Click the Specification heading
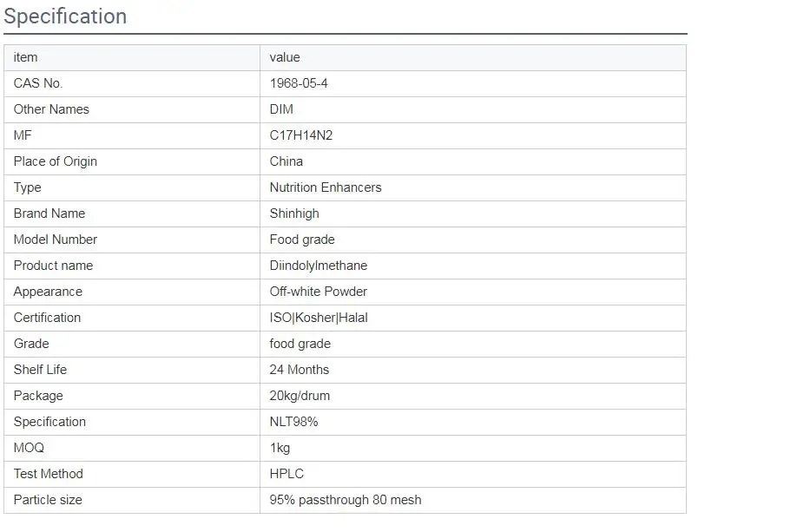Image resolution: width=810 pixels, height=532 pixels. point(65,16)
